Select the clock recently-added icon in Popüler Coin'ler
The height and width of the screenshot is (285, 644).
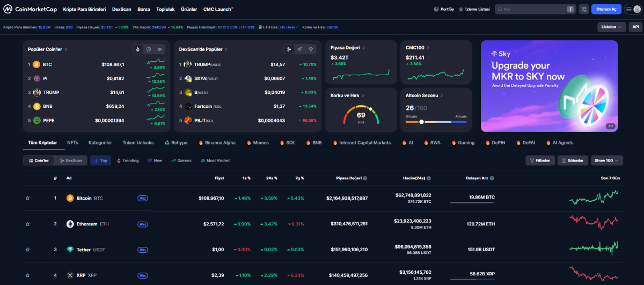[149, 49]
